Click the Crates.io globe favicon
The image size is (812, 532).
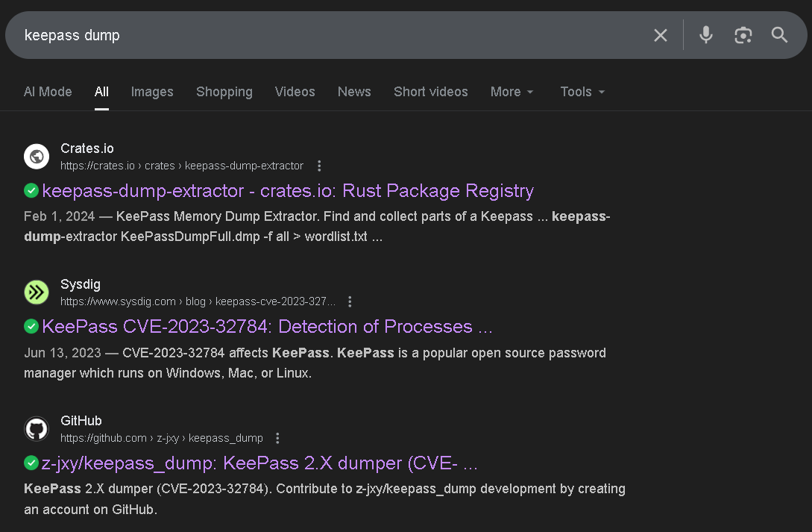tap(37, 157)
